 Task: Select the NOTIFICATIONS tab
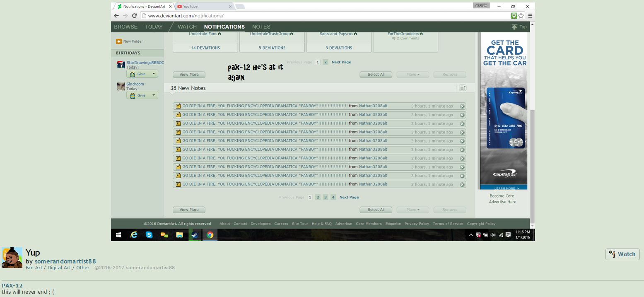224,27
